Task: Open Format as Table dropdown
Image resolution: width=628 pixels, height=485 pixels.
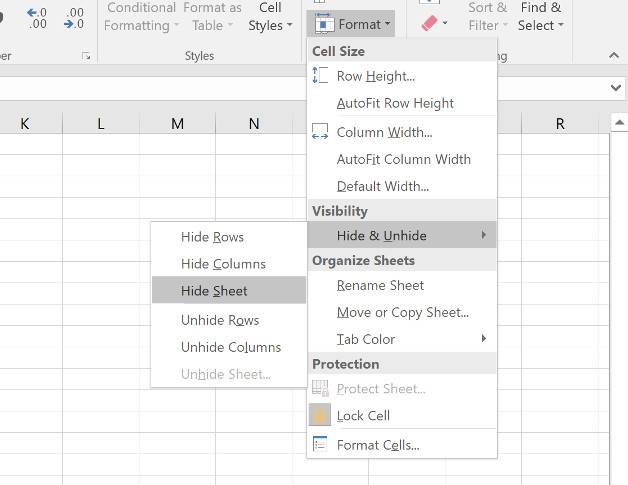Action: click(x=212, y=17)
